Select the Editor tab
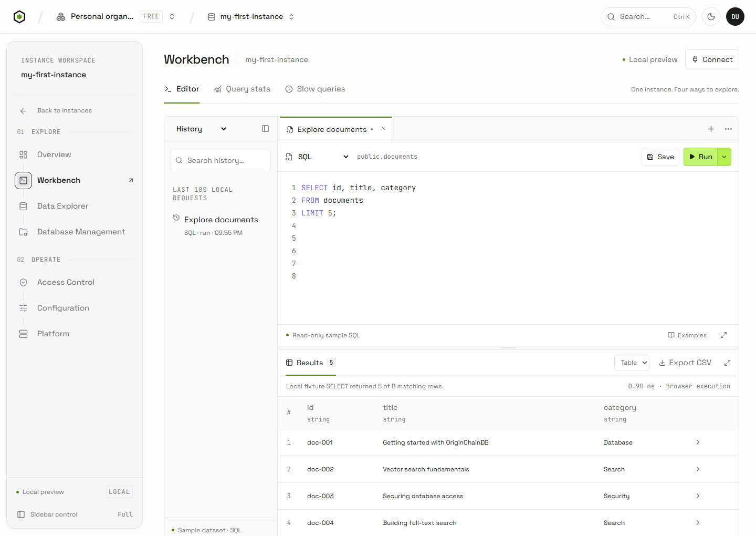The width and height of the screenshot is (756, 536). (182, 89)
